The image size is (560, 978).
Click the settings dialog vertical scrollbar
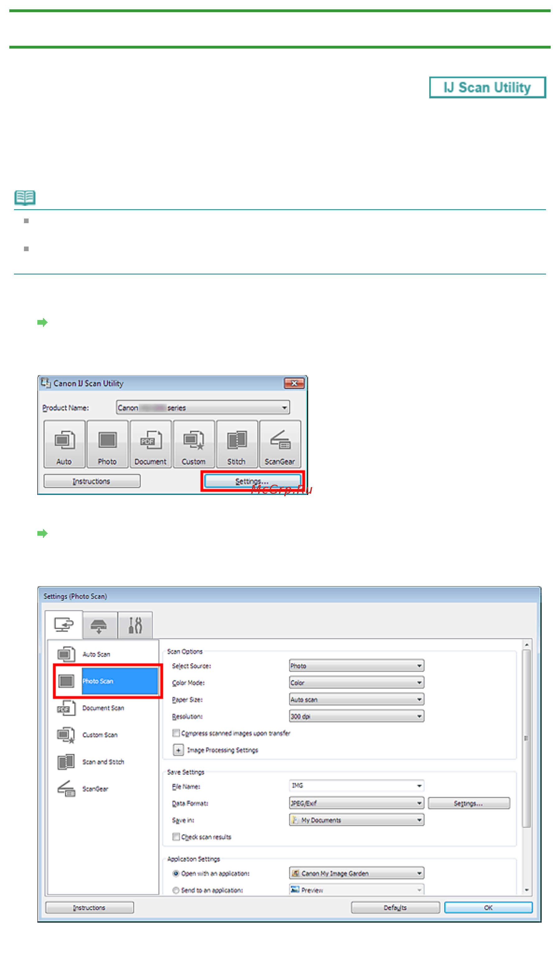point(527,769)
